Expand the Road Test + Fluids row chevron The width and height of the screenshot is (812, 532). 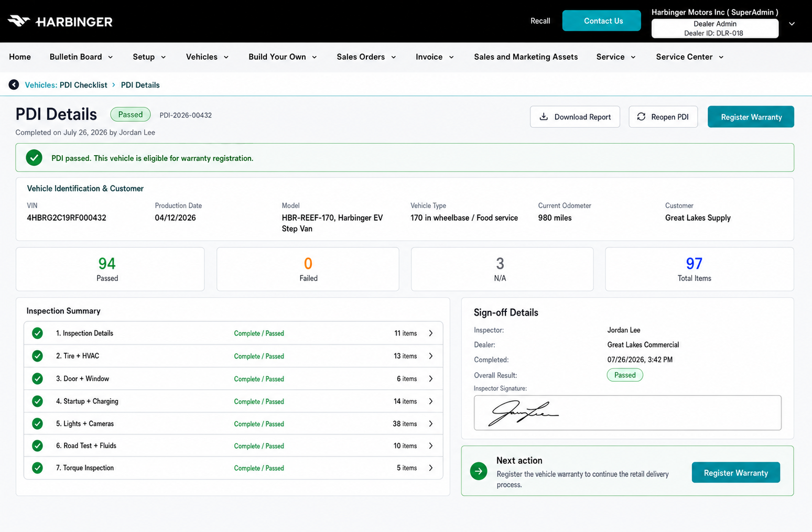coord(431,446)
